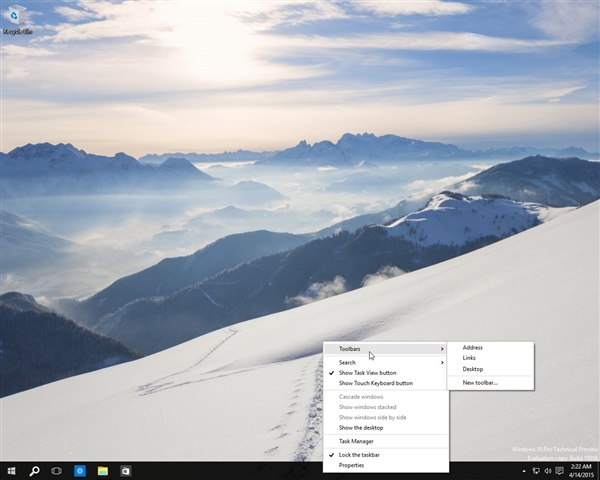
Task: Open the Store app on taskbar
Action: [x=126, y=470]
